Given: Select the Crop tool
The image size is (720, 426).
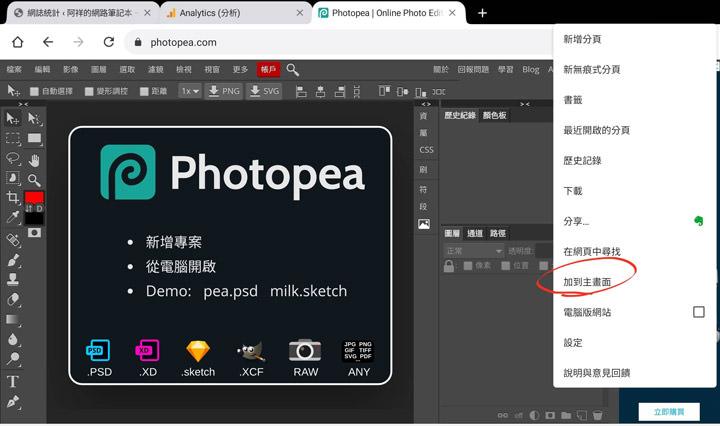Looking at the screenshot, I should coord(12,198).
